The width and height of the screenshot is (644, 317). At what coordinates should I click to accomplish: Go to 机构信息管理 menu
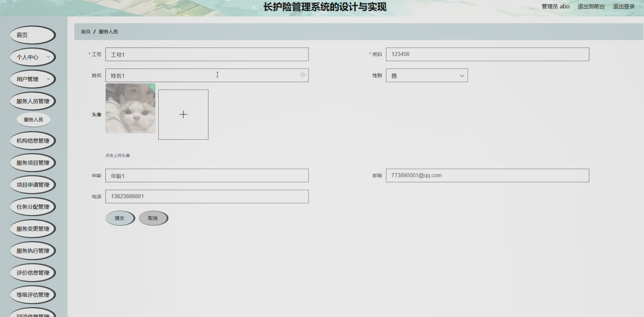(x=32, y=141)
